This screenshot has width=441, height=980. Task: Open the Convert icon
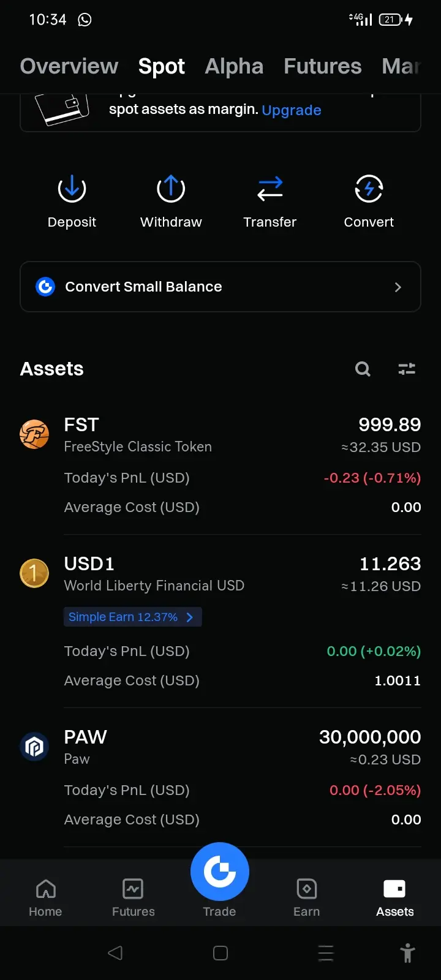369,189
